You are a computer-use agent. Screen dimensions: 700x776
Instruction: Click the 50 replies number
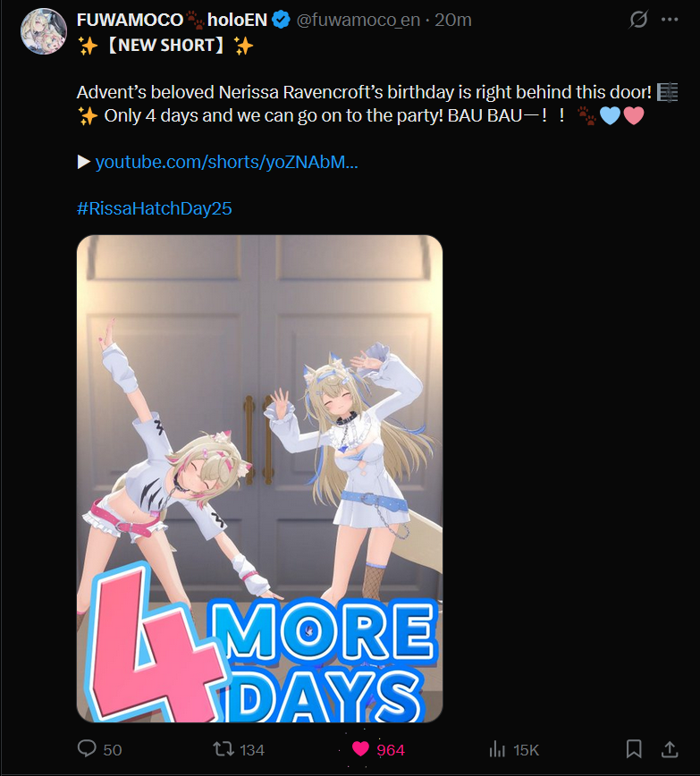click(x=113, y=750)
